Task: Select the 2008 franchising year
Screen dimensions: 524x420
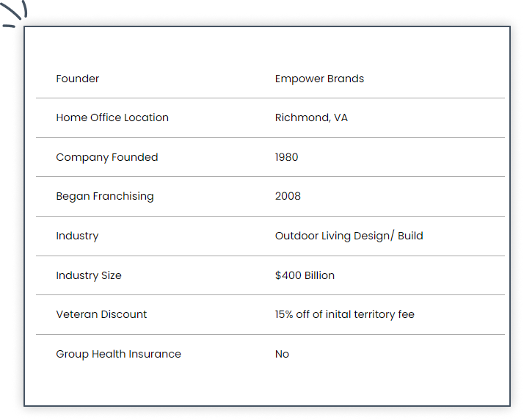Action: coord(288,196)
